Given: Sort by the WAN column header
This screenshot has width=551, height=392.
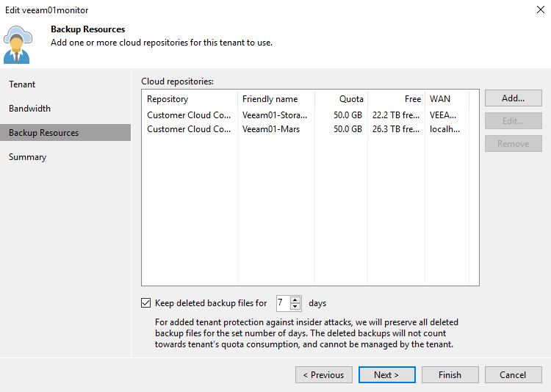Looking at the screenshot, I should point(447,99).
